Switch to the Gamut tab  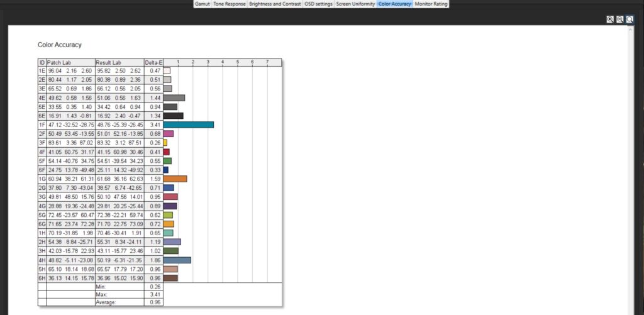(202, 4)
